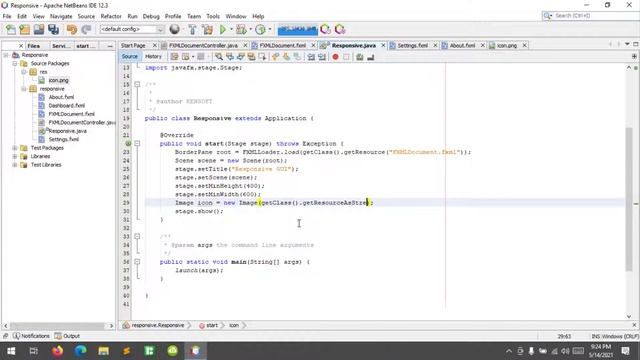Click the globe browser icon in toolbar
Viewport: 640px width, 360px height.
point(175,29)
